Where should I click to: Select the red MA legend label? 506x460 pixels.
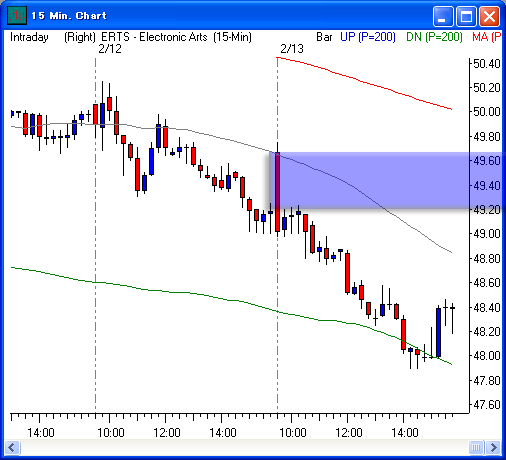[487, 37]
